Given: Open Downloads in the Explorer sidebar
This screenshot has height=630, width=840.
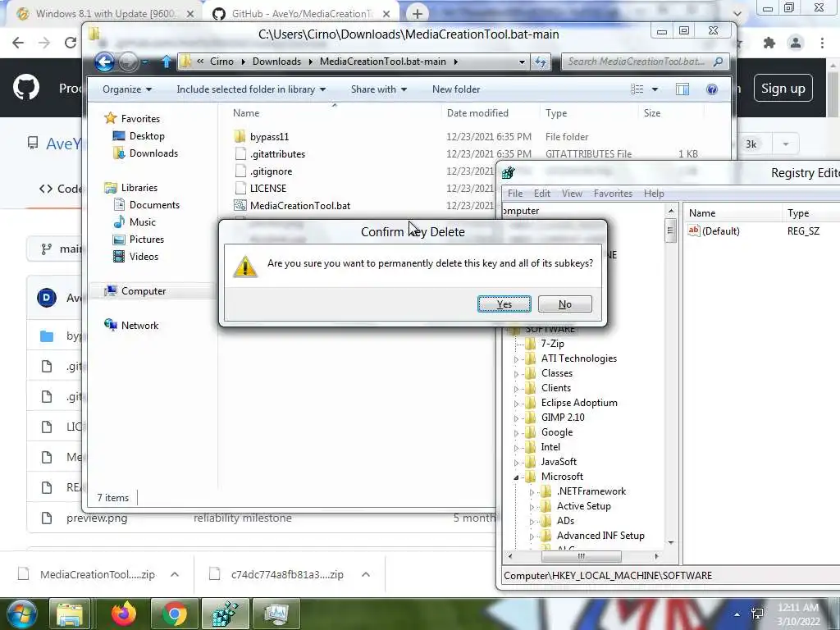Looking at the screenshot, I should pos(153,153).
